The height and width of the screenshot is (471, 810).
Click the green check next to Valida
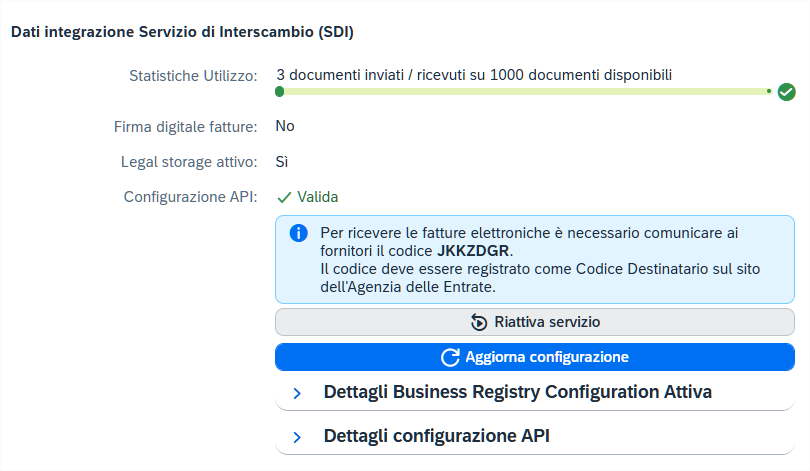(x=284, y=197)
